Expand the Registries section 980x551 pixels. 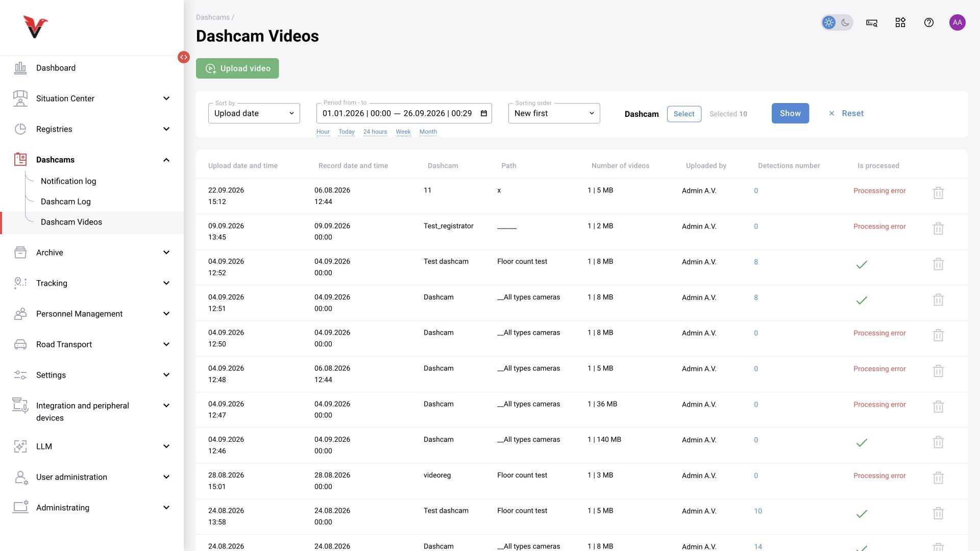tap(92, 129)
